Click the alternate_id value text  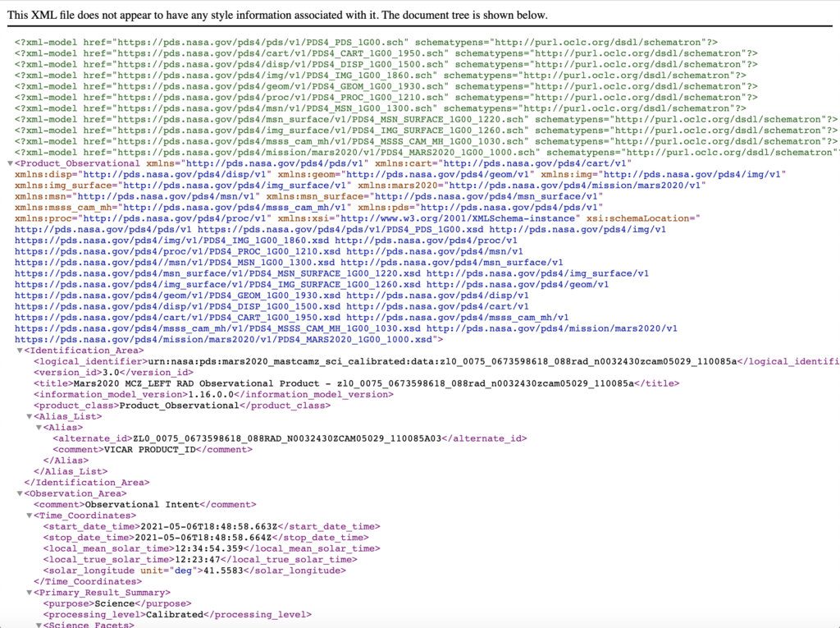pos(288,439)
